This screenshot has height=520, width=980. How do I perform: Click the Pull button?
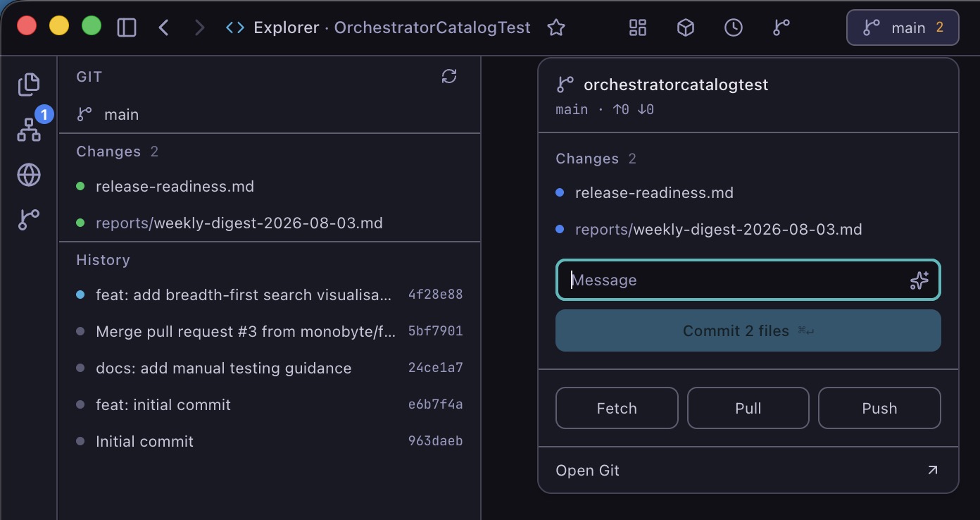tap(748, 408)
